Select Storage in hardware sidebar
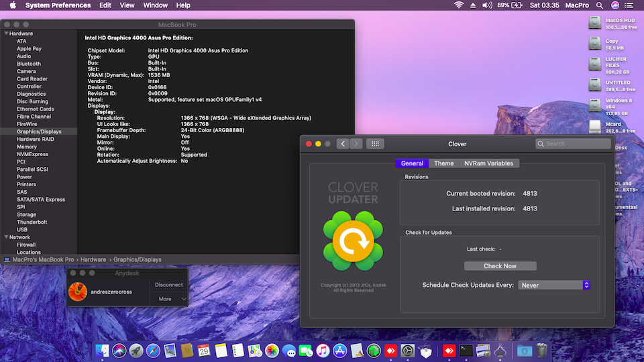This screenshot has height=362, width=644. click(27, 215)
